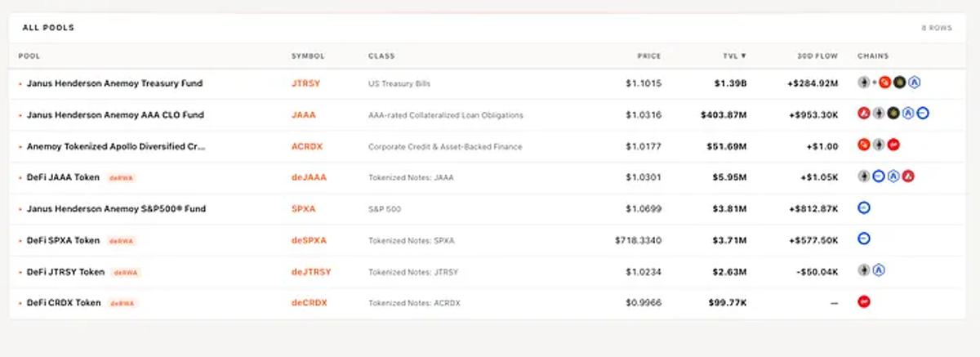
Task: Click the $1.39B TVL value
Action: coord(731,83)
